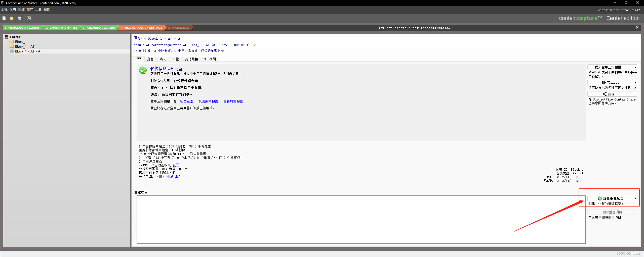644x257 pixels.
Task: Select Block_1 - AT in the project tree
Action: pos(24,46)
